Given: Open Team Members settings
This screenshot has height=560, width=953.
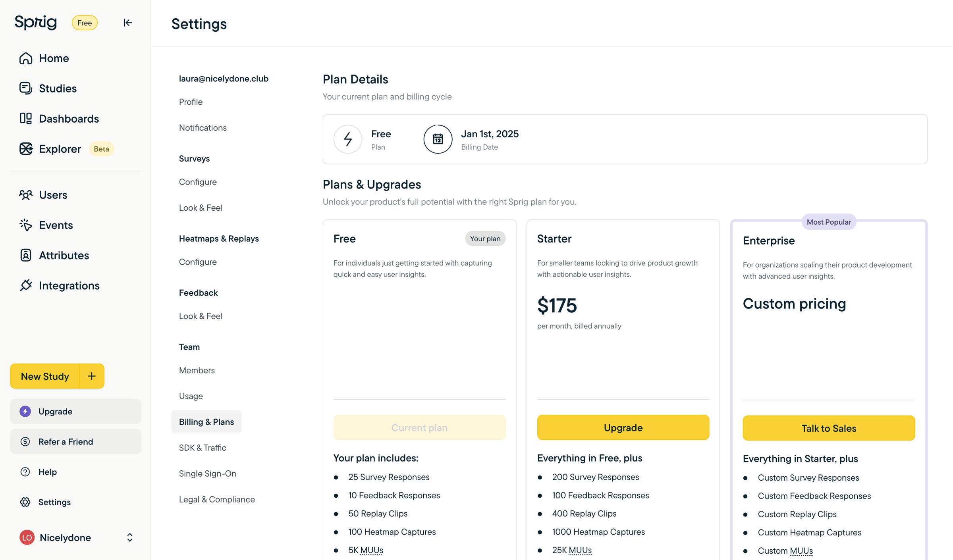Looking at the screenshot, I should point(197,370).
